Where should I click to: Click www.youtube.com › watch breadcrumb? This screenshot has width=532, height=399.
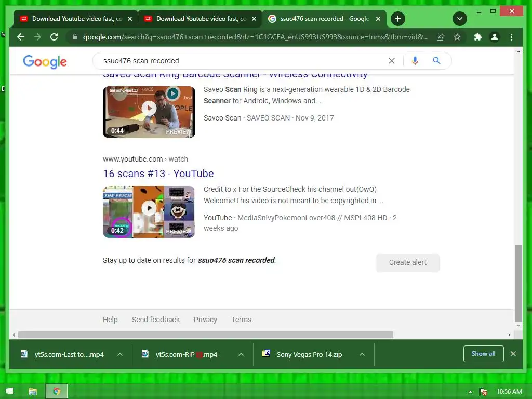click(x=145, y=159)
